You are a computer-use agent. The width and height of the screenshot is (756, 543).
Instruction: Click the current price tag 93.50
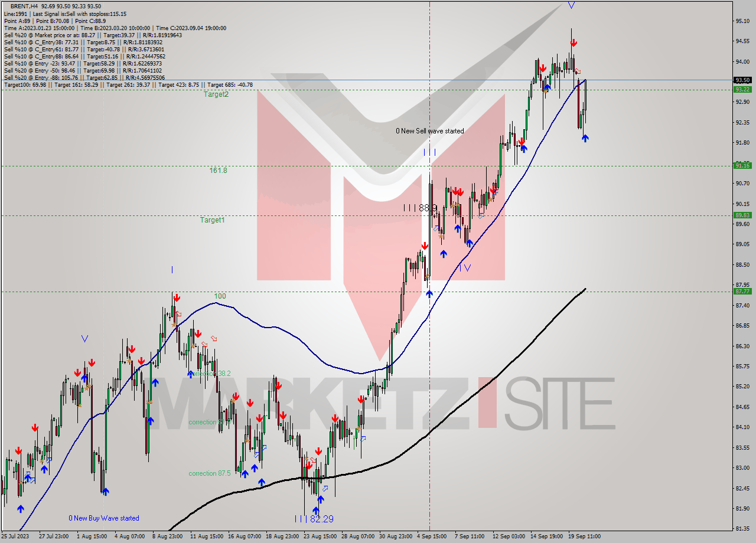click(x=742, y=80)
